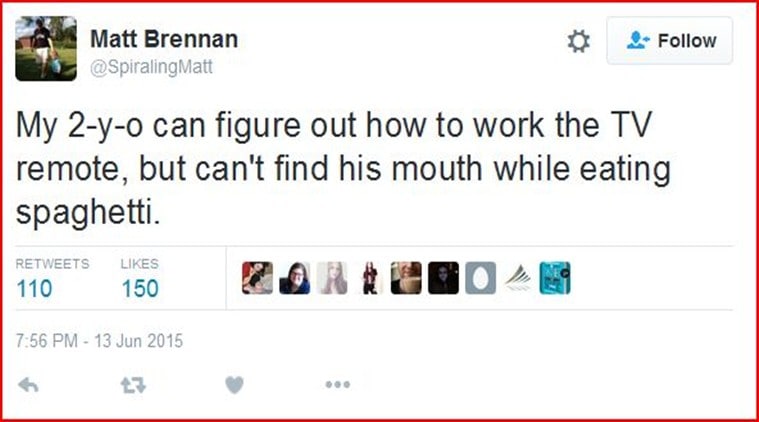Image resolution: width=759 pixels, height=422 pixels.
Task: Click the standing figure liker avatar
Action: (369, 278)
